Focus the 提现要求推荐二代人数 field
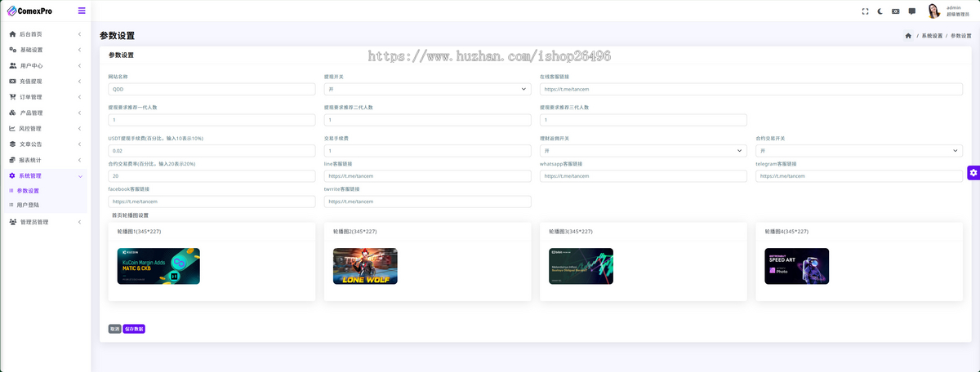The image size is (980, 372). (x=427, y=120)
